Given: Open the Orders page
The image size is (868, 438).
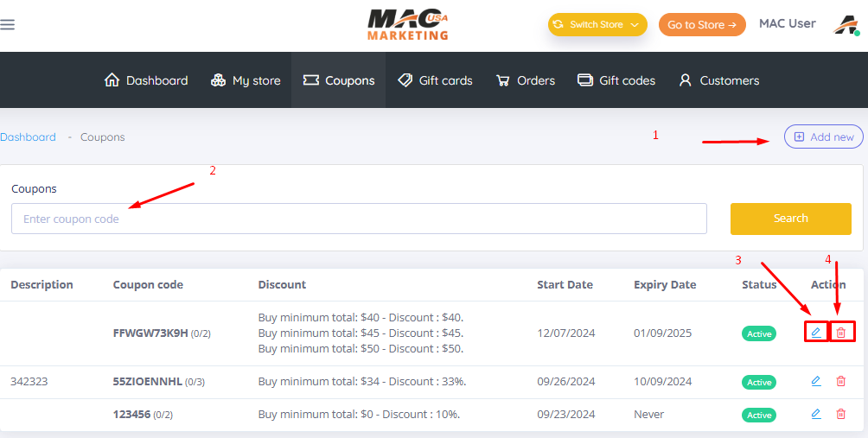Looking at the screenshot, I should (x=526, y=80).
